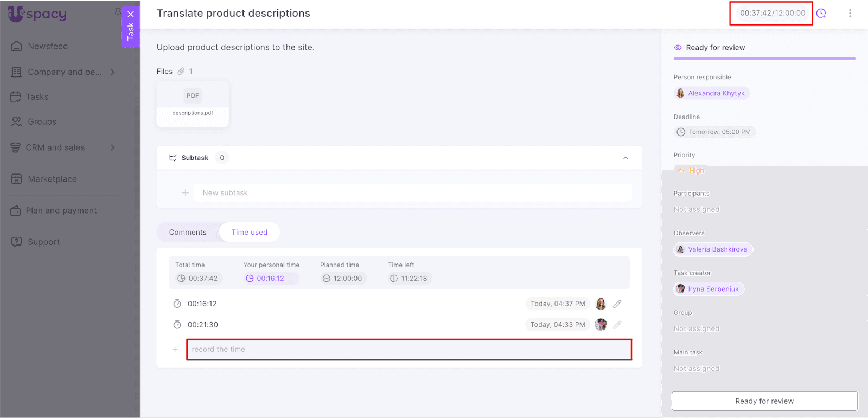
Task: Click the plus icon beside New subtask
Action: [x=186, y=193]
